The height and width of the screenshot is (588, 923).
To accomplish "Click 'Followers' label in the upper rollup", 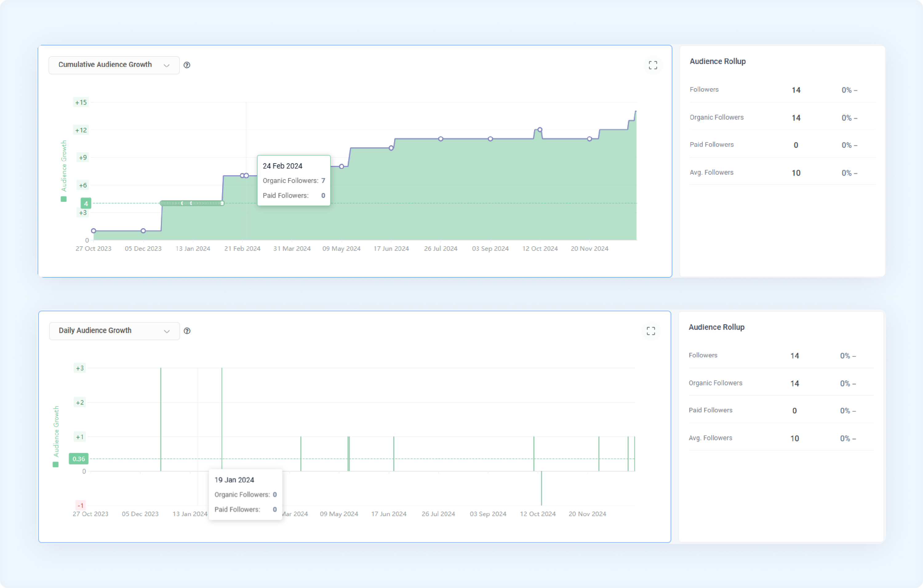I will (x=704, y=89).
